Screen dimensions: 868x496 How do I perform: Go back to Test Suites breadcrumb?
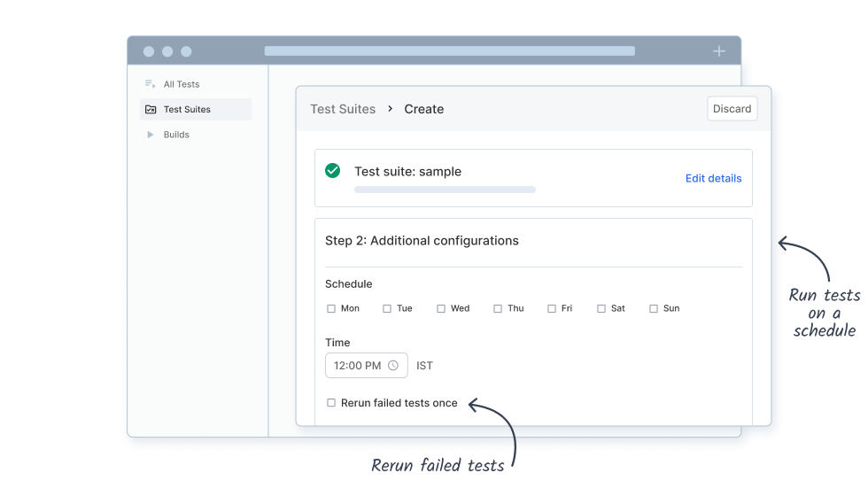click(x=342, y=109)
